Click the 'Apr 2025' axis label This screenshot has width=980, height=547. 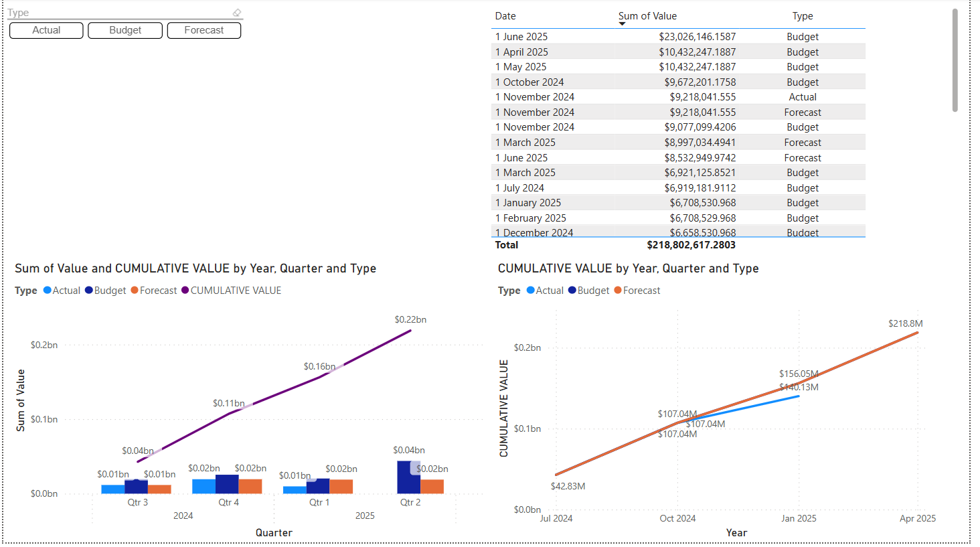[x=918, y=518]
